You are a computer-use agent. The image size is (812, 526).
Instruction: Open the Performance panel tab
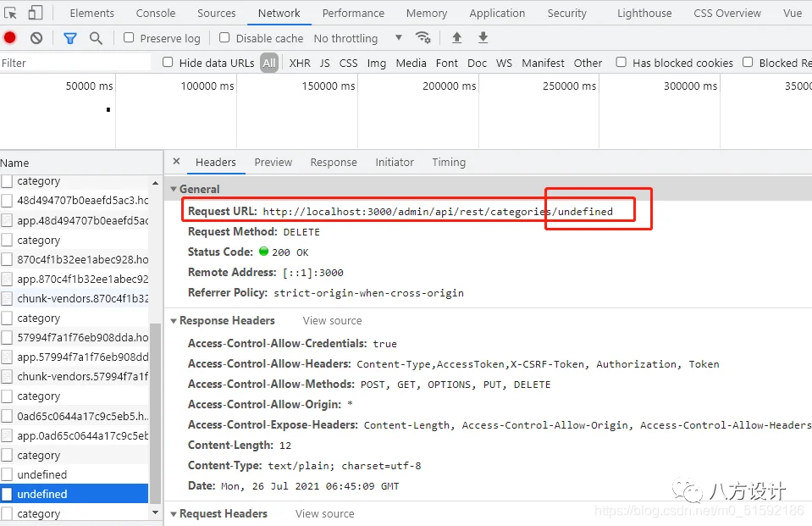[x=353, y=13]
